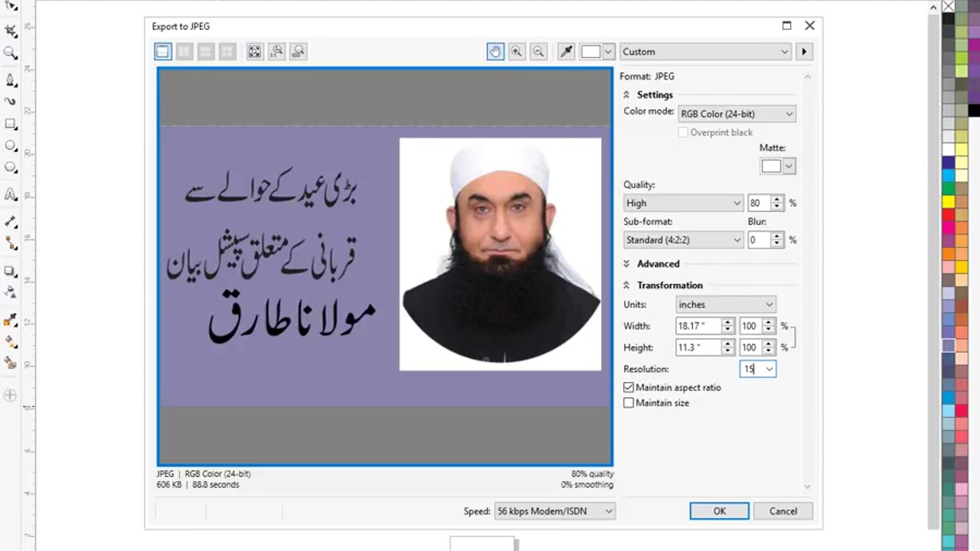Select the Parallel Dimension tool
Screen dimensions: 980x551
pos(11,221)
